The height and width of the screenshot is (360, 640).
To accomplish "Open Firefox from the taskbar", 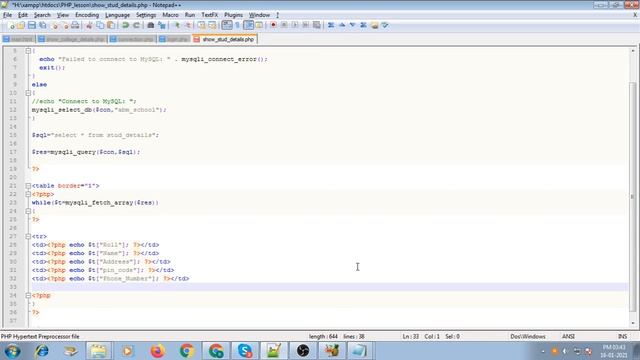I will click(x=157, y=351).
